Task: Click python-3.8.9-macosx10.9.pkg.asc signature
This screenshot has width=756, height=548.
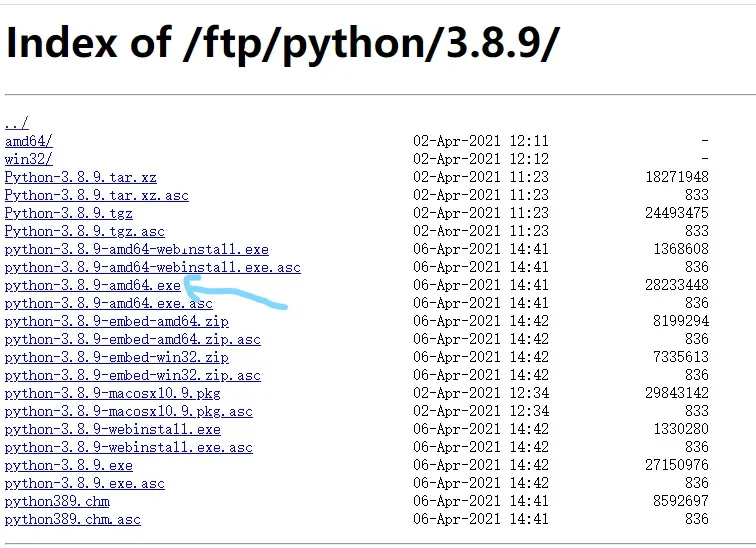Action: [x=128, y=411]
